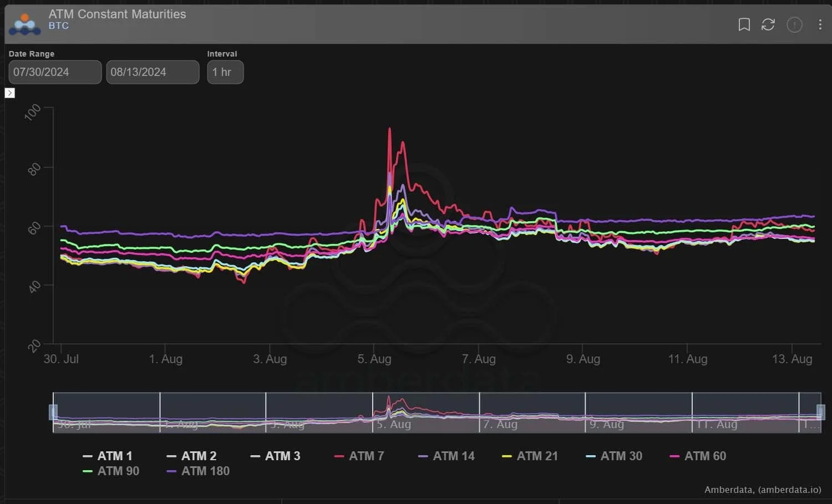832x504 pixels.
Task: Open the 1 hr interval dropdown
Action: point(225,72)
